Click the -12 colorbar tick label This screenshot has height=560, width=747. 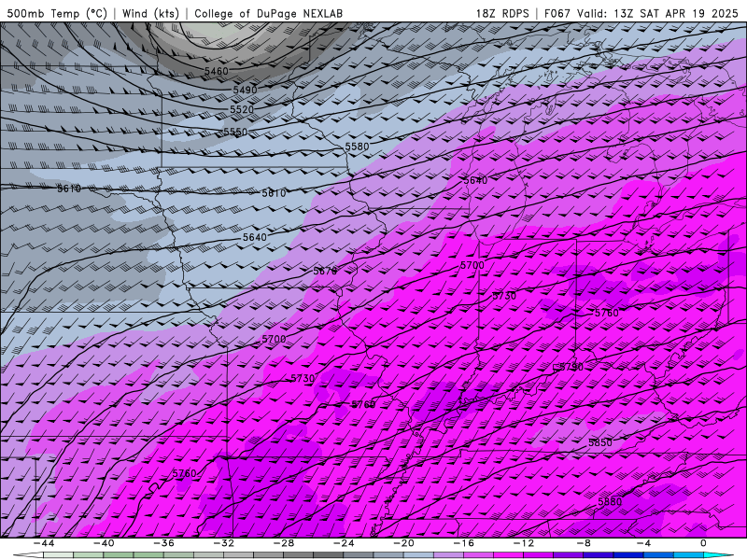coord(524,543)
